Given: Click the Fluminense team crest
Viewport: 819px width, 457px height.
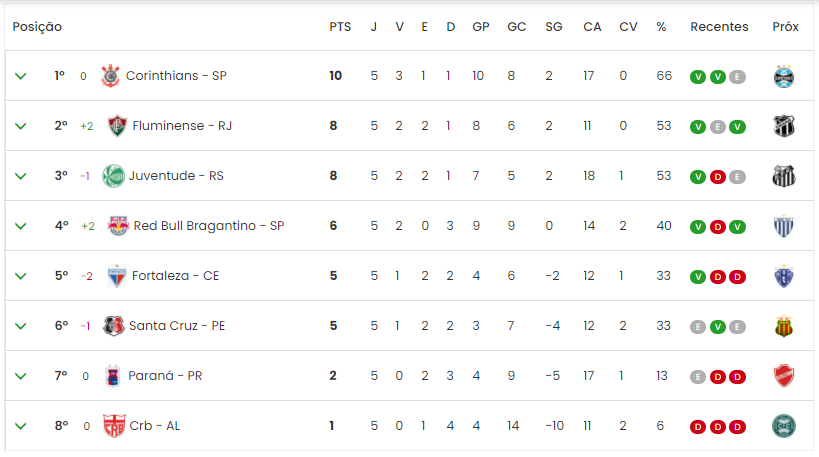Looking at the screenshot, I should coord(117,126).
